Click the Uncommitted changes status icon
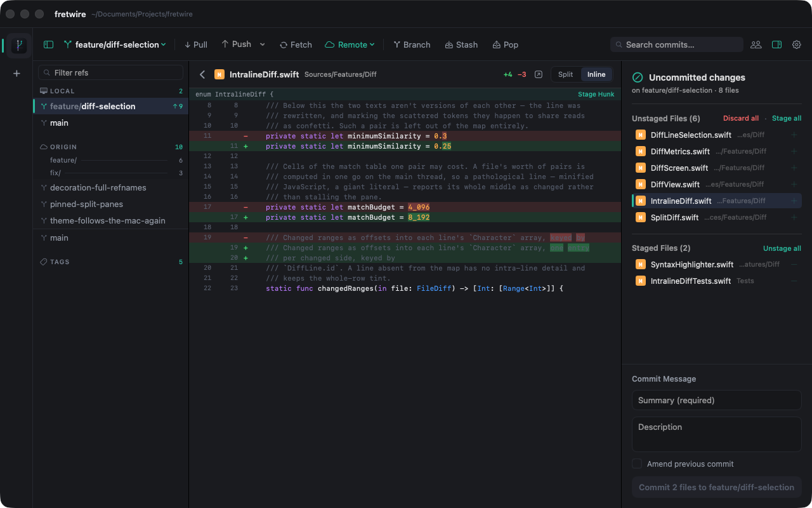 pyautogui.click(x=638, y=77)
